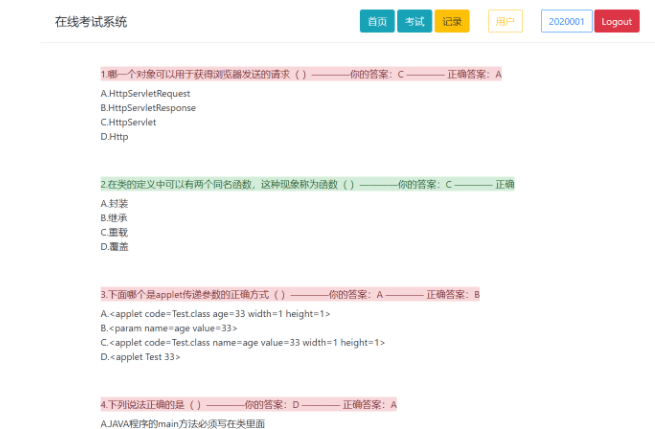Image resolution: width=655 pixels, height=429 pixels.
Task: Click the red Logout button
Action: click(617, 21)
